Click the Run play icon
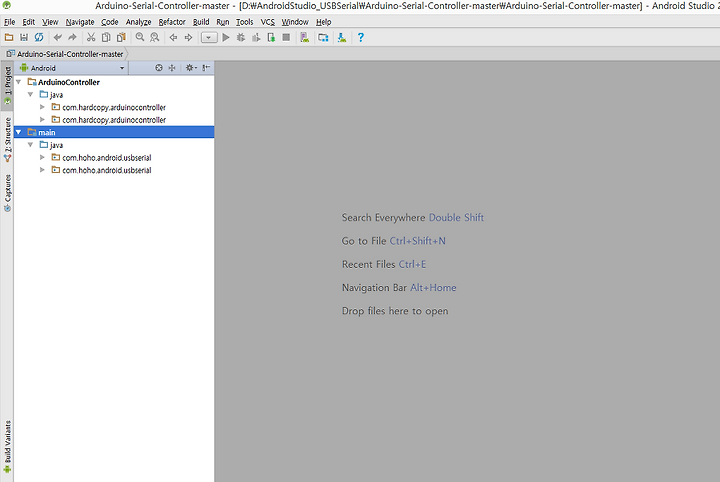The height and width of the screenshot is (482, 720). point(225,38)
